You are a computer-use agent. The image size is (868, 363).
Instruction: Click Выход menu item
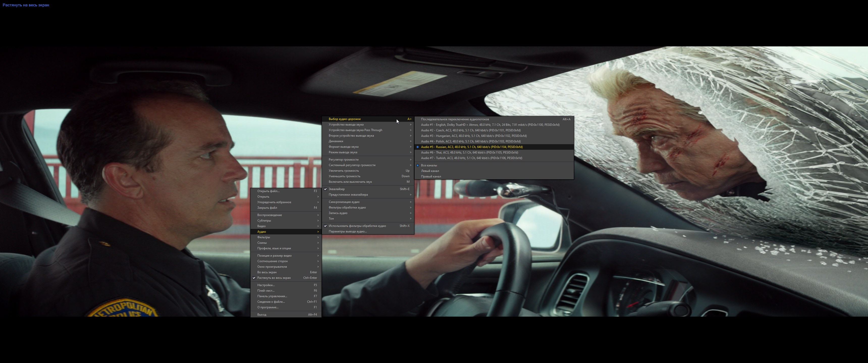click(x=286, y=315)
